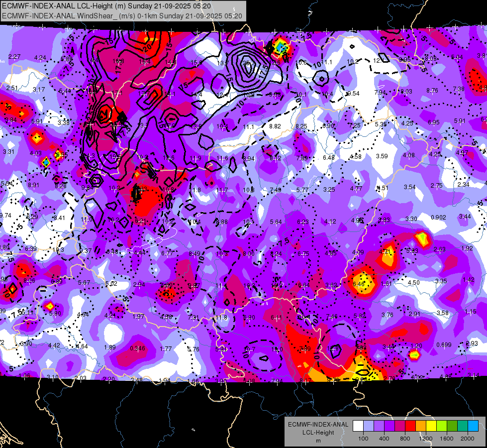Click the map value 1.89
Screen dimensions: 487x448
coord(110,347)
